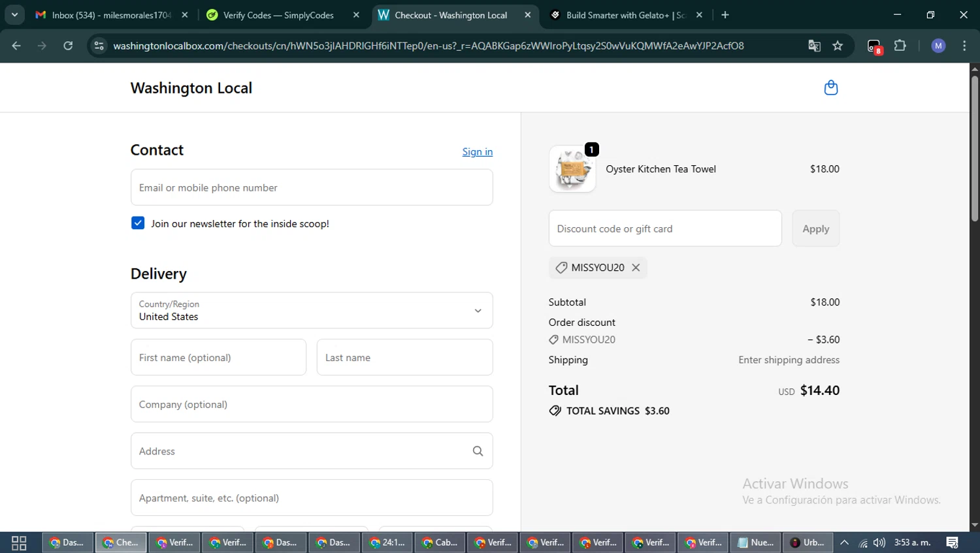
Task: Open the tab search dropdown arrow
Action: tap(14, 15)
